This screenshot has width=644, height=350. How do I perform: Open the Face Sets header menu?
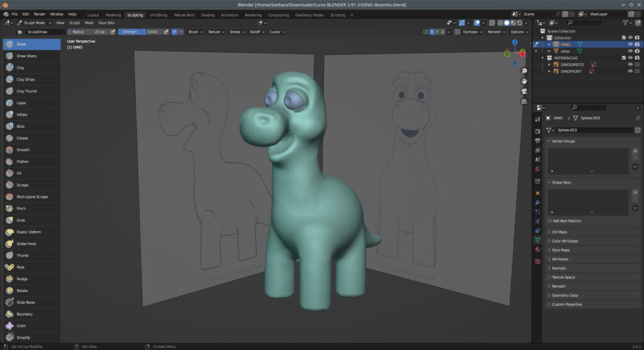click(106, 23)
